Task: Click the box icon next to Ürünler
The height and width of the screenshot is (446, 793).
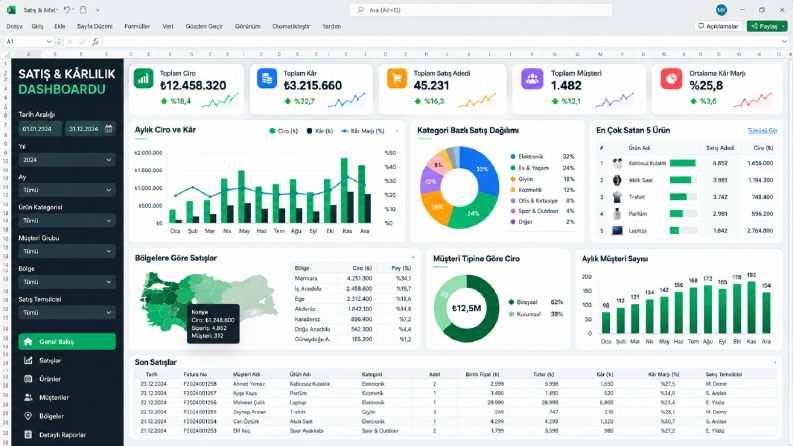Action: coord(28,379)
